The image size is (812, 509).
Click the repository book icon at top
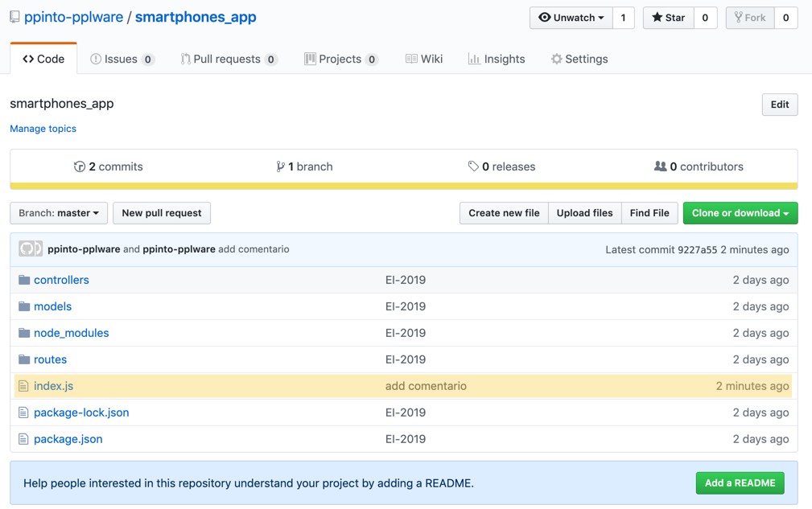(15, 17)
